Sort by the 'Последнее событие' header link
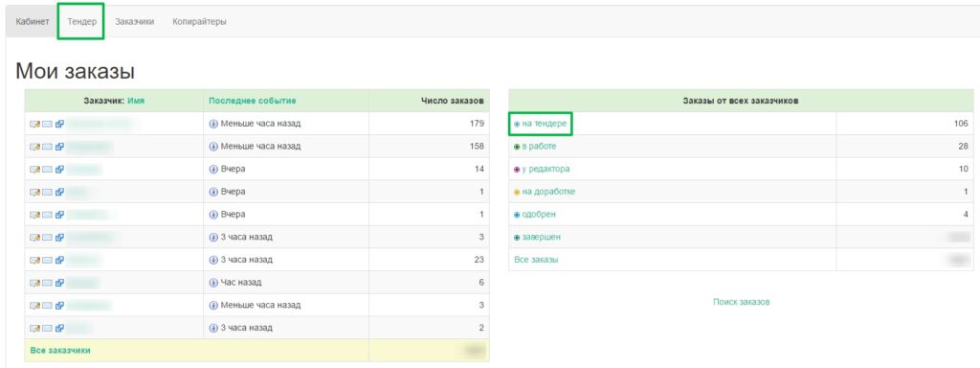This screenshot has width=980, height=368. click(x=253, y=100)
